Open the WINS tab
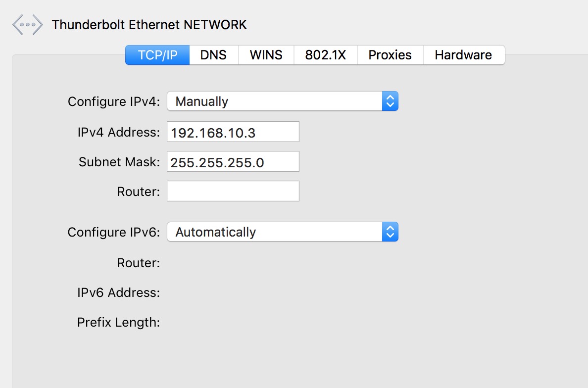 tap(266, 55)
